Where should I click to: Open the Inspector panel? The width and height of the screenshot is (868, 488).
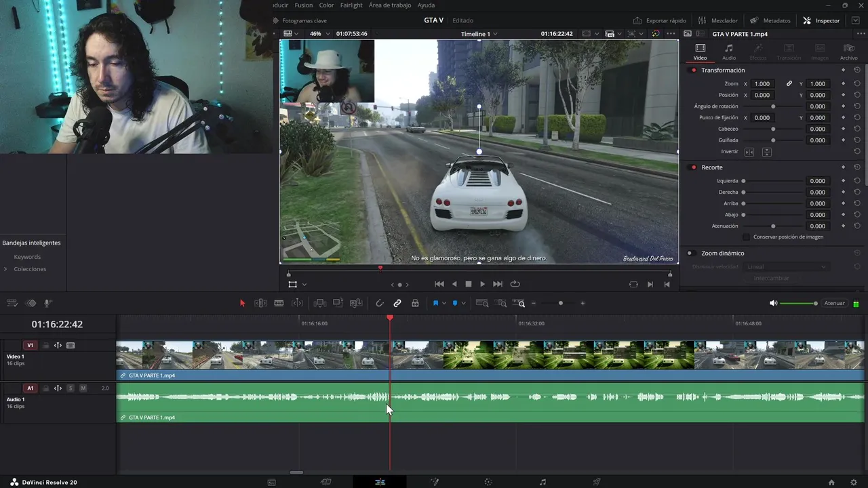[821, 20]
